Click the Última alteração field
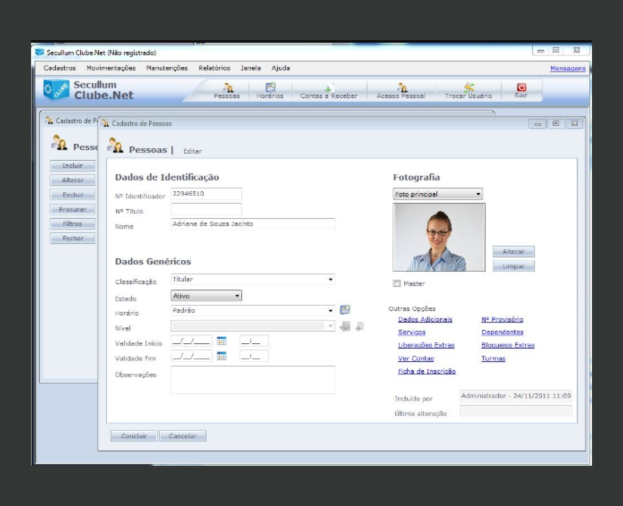 (x=516, y=411)
